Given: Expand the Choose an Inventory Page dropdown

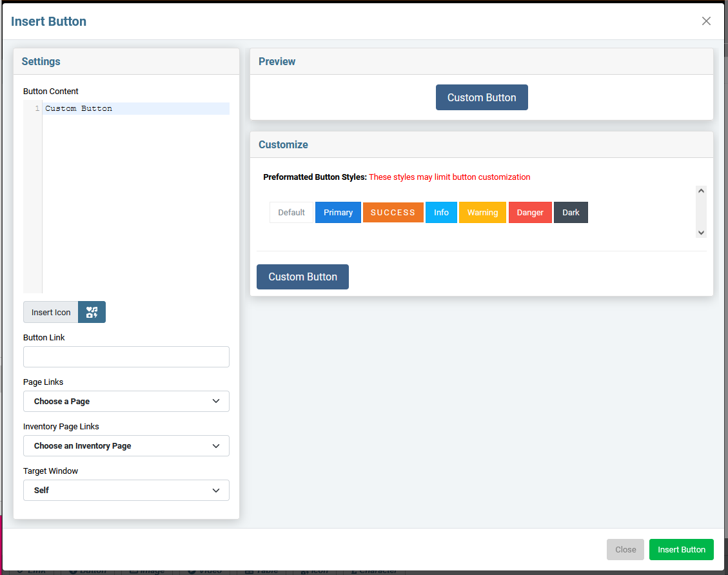Looking at the screenshot, I should tap(126, 446).
